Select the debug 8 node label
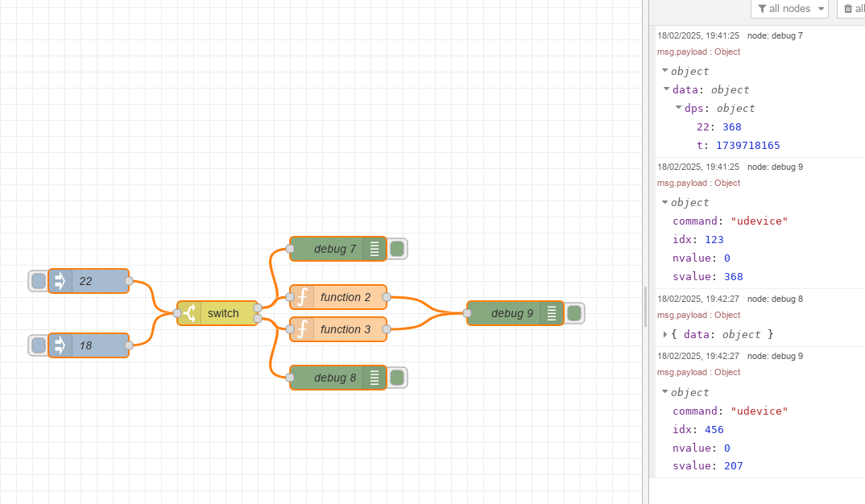This screenshot has height=504, width=865. pyautogui.click(x=335, y=378)
